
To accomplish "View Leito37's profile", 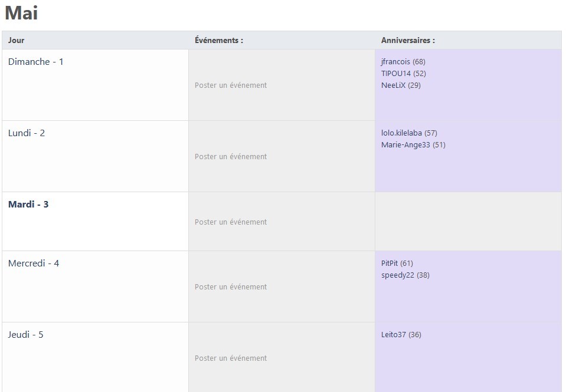I will [394, 335].
